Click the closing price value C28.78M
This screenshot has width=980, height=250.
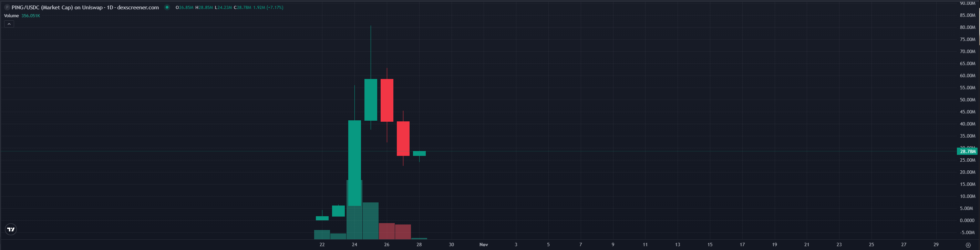pos(243,7)
